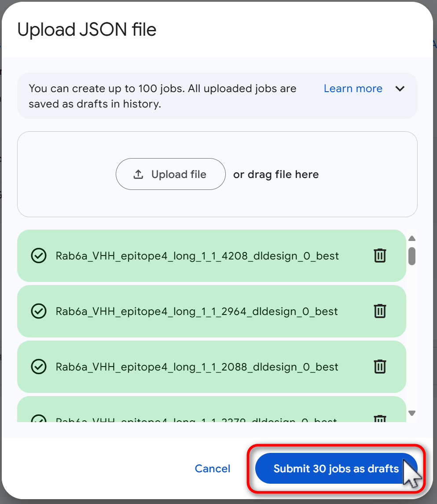Select job name Rab6a_VHH_epitope4_long_1_1_4208_dldesign_0_best
The width and height of the screenshot is (437, 504).
pyautogui.click(x=197, y=256)
